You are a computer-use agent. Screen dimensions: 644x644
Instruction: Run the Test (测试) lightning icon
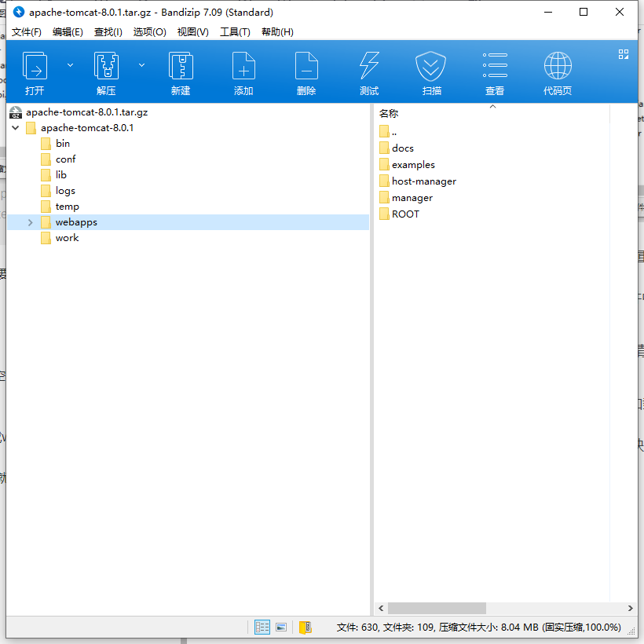(369, 66)
